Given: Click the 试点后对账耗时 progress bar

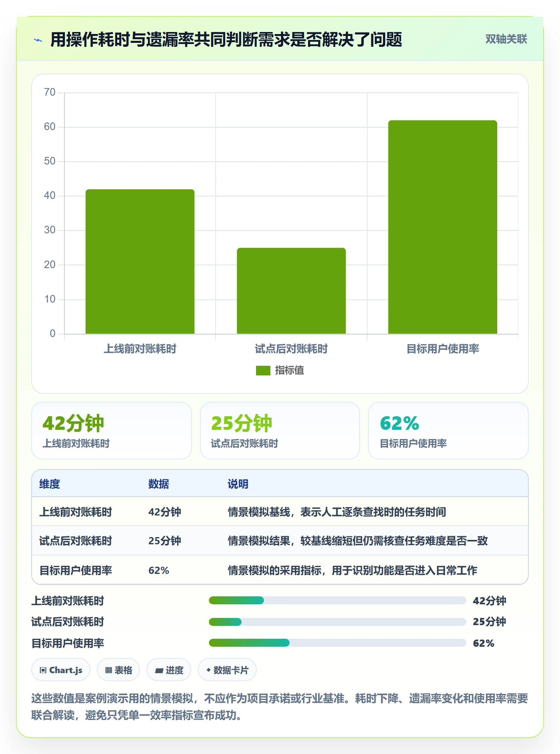Looking at the screenshot, I should (x=337, y=622).
